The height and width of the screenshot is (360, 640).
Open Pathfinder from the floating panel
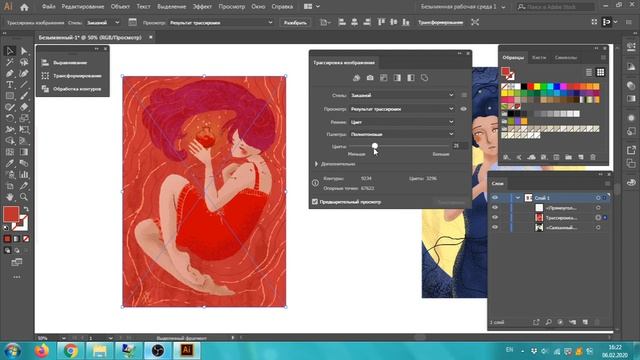click(x=71, y=89)
